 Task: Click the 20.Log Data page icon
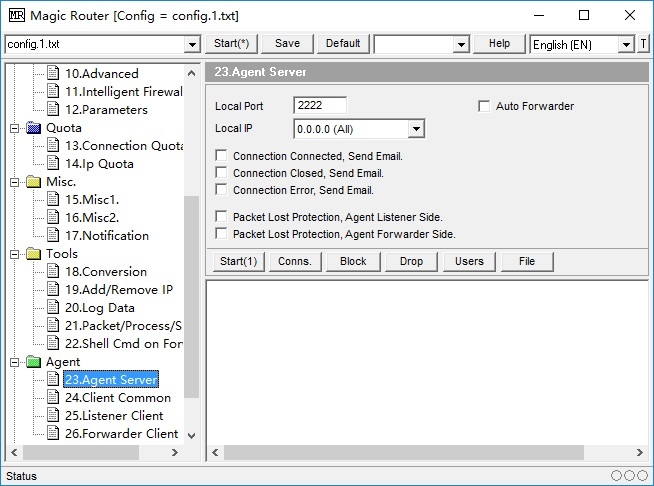[54, 308]
